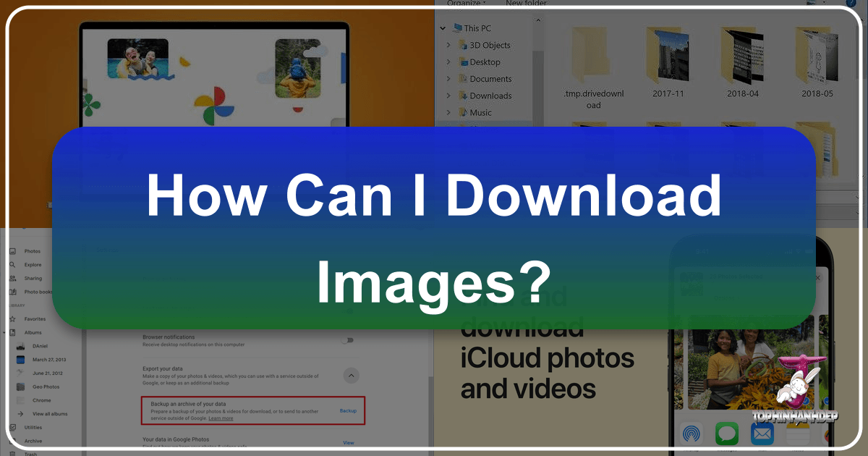Click View under Your data in Google Photos
This screenshot has height=456, width=868.
coord(348,442)
